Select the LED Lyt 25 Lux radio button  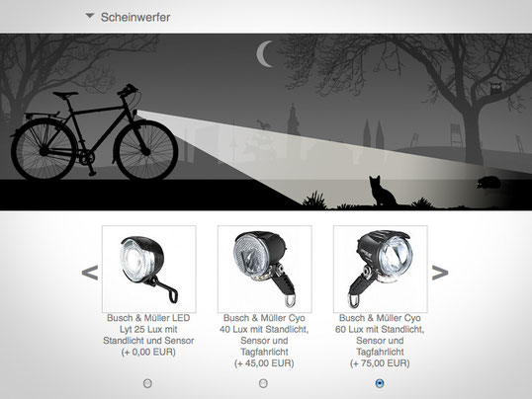coord(147,383)
